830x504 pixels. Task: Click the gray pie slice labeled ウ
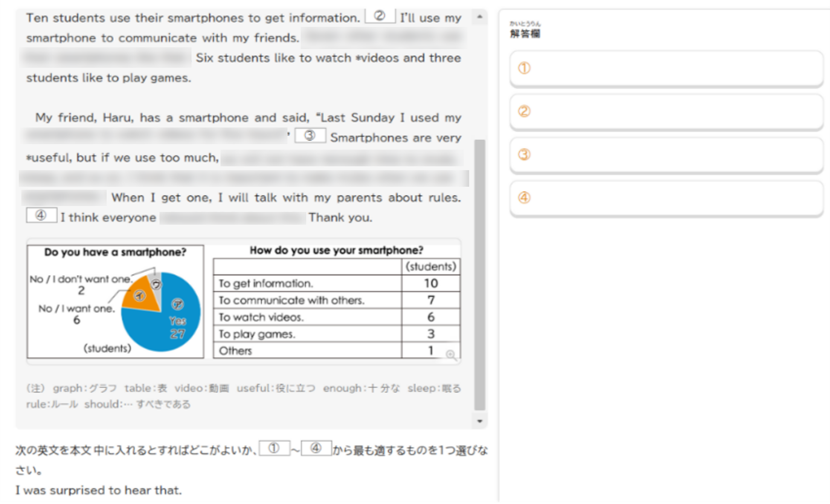157,284
